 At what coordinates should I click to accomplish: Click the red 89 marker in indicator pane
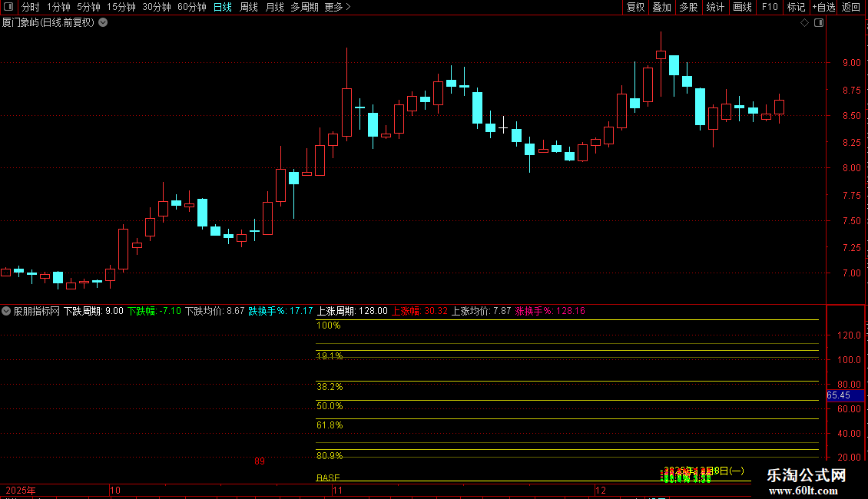pos(259,461)
